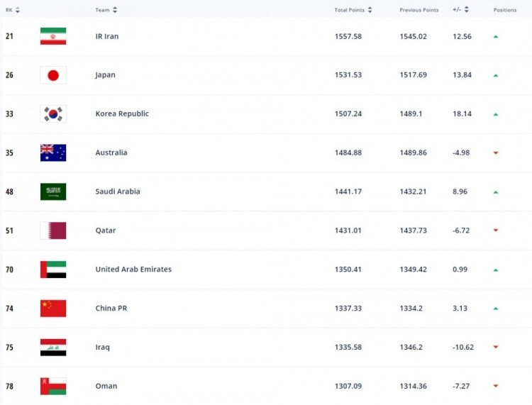The image size is (532, 405).
Task: Click the Korea Republic flag icon
Action: click(x=53, y=113)
